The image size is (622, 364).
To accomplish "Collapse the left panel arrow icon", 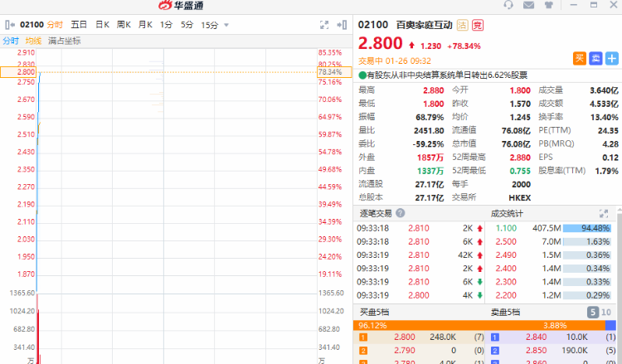I will (8, 25).
